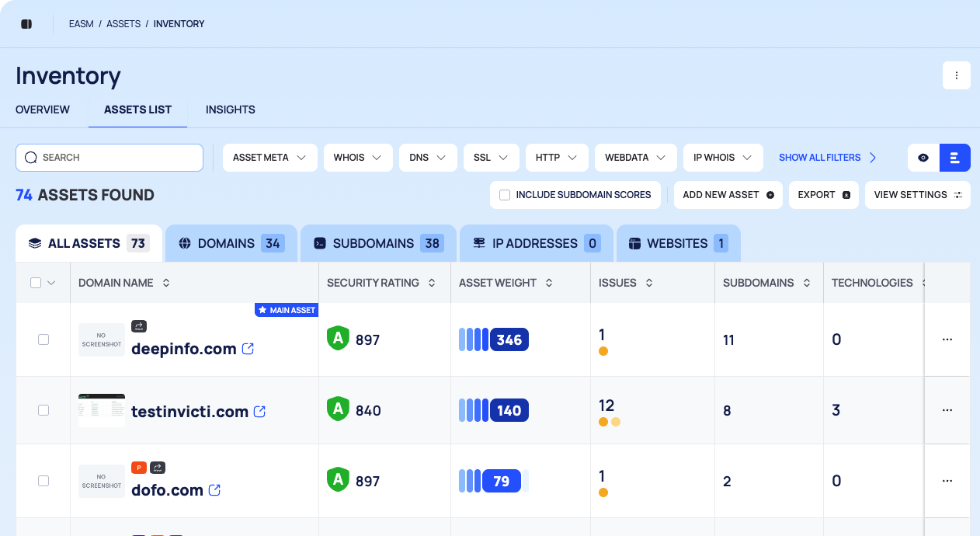Check the select-all header checkbox
This screenshot has height=536, width=980.
tap(36, 283)
